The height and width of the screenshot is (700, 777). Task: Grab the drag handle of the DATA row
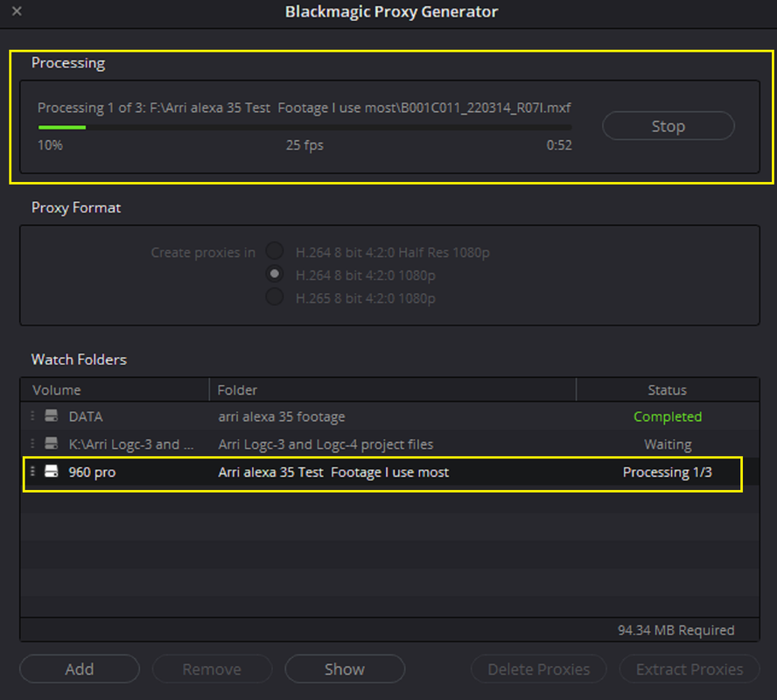click(32, 416)
